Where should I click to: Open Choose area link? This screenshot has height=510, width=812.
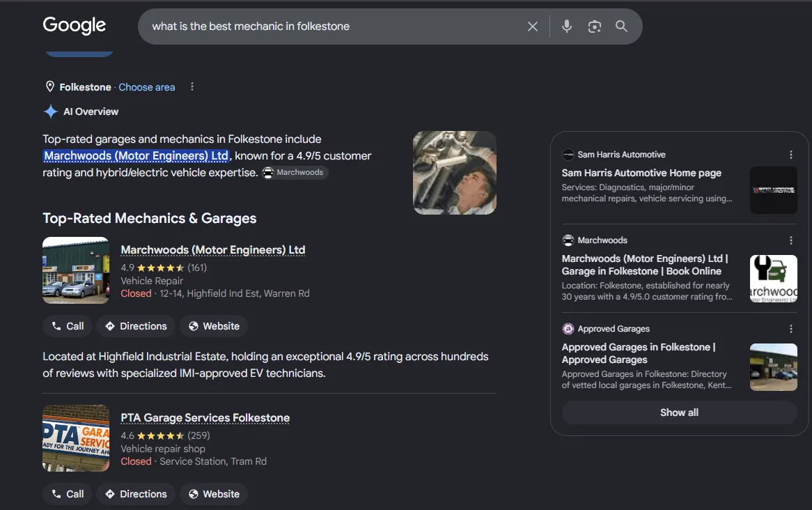coord(146,87)
